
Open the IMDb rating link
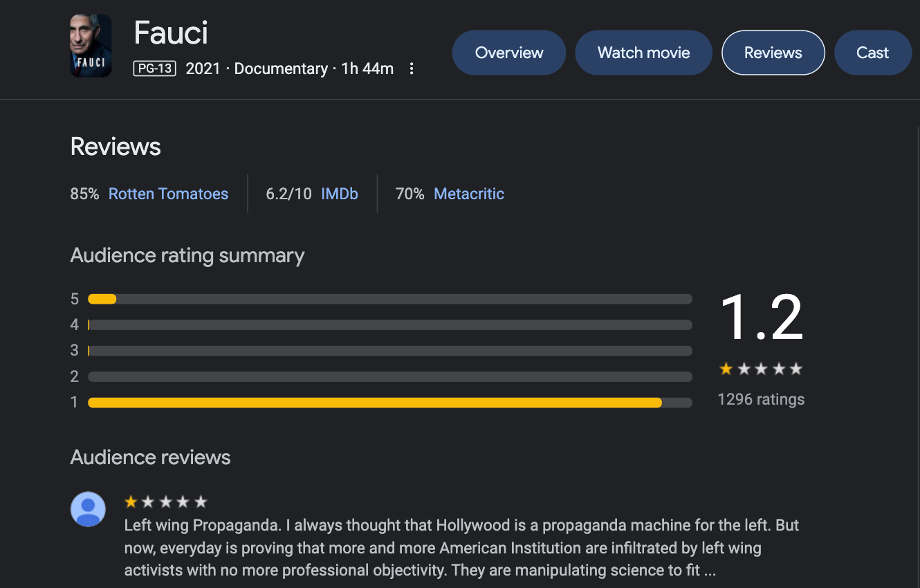[x=340, y=194]
